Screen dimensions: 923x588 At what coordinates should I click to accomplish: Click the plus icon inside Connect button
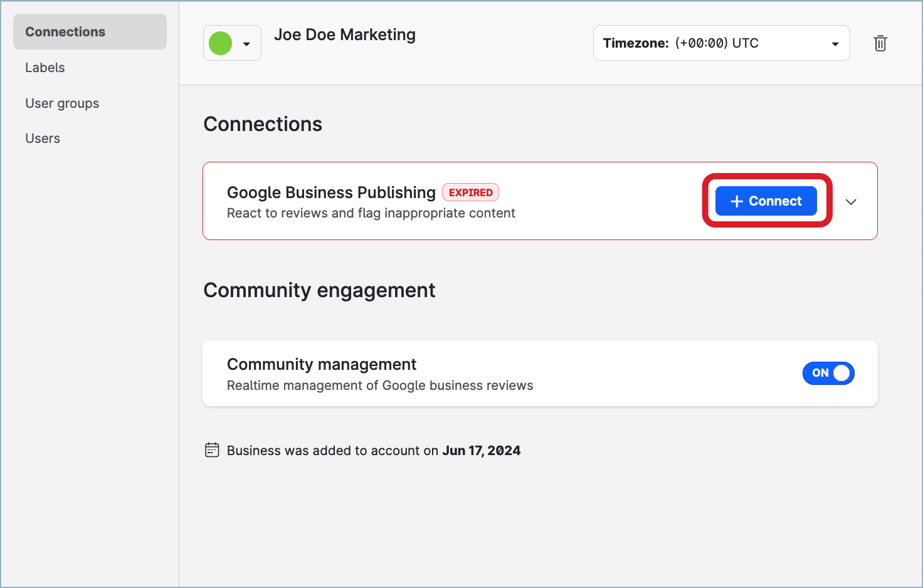[x=737, y=201]
